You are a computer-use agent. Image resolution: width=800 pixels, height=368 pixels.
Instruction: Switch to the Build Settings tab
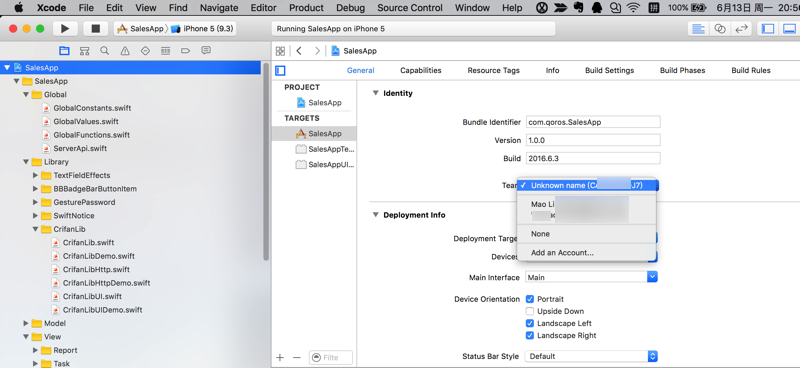tap(609, 70)
